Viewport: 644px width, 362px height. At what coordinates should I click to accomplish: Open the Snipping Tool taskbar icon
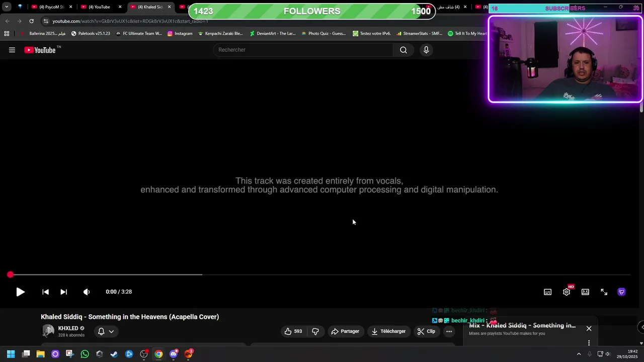tap(69, 354)
